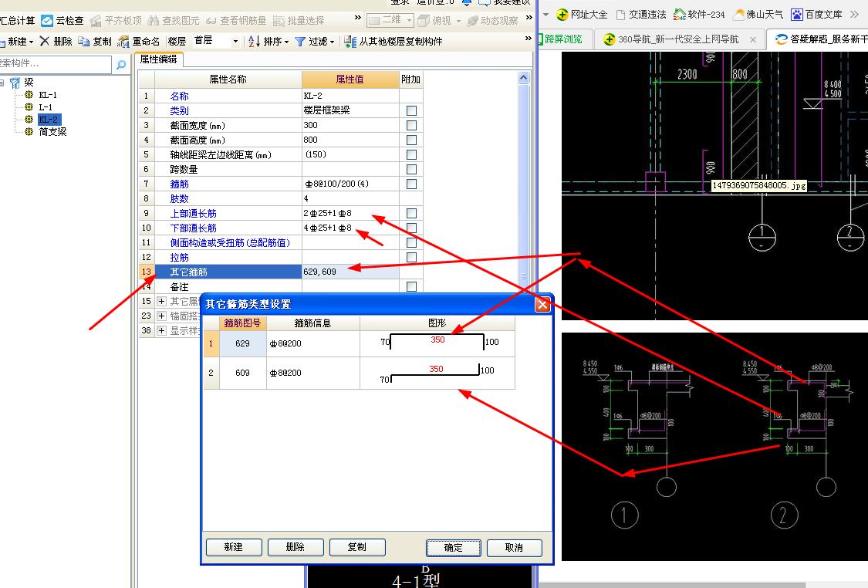Toggle 附加 checkbox for 类别 row
The width and height of the screenshot is (868, 588).
[411, 111]
